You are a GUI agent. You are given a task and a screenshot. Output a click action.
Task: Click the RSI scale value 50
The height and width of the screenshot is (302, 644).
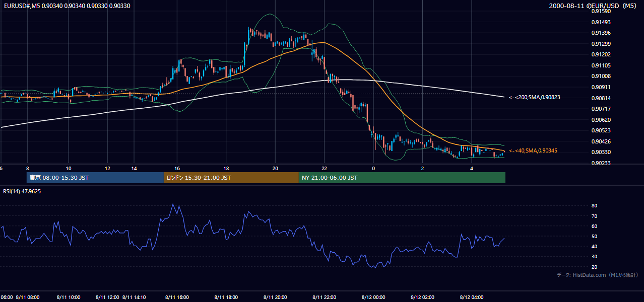coord(595,236)
